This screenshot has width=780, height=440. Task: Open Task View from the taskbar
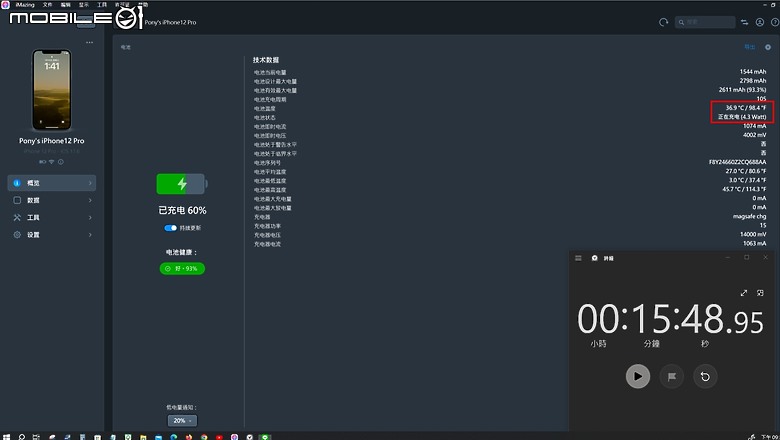tap(36, 437)
